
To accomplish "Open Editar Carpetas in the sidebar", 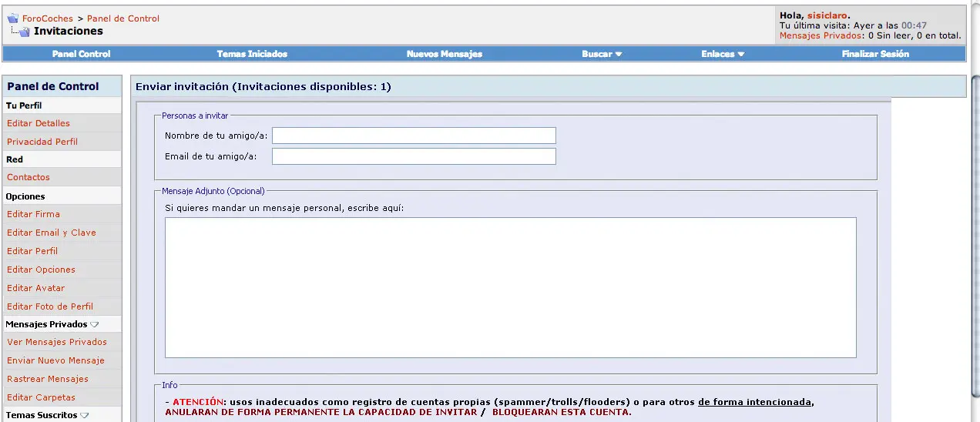I will click(42, 397).
